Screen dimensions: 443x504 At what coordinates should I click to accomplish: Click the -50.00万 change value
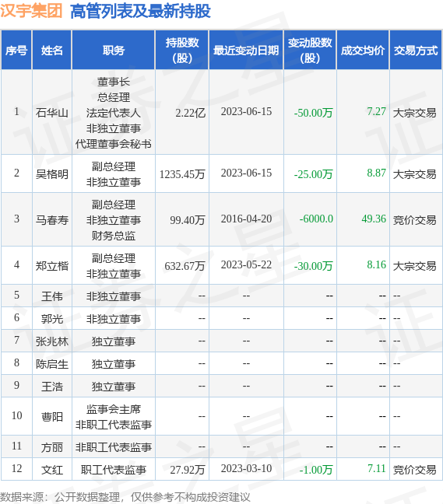313,113
